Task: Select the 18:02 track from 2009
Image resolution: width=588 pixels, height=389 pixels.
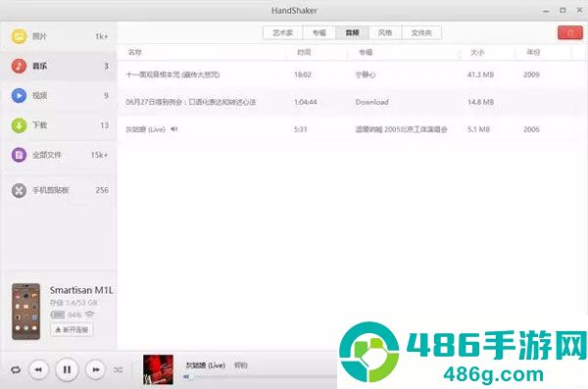Action: tap(352, 74)
